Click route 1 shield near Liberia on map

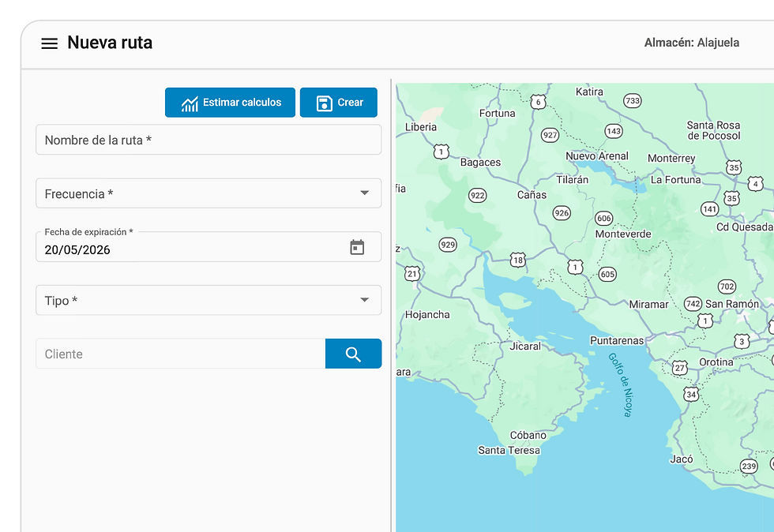pos(441,152)
